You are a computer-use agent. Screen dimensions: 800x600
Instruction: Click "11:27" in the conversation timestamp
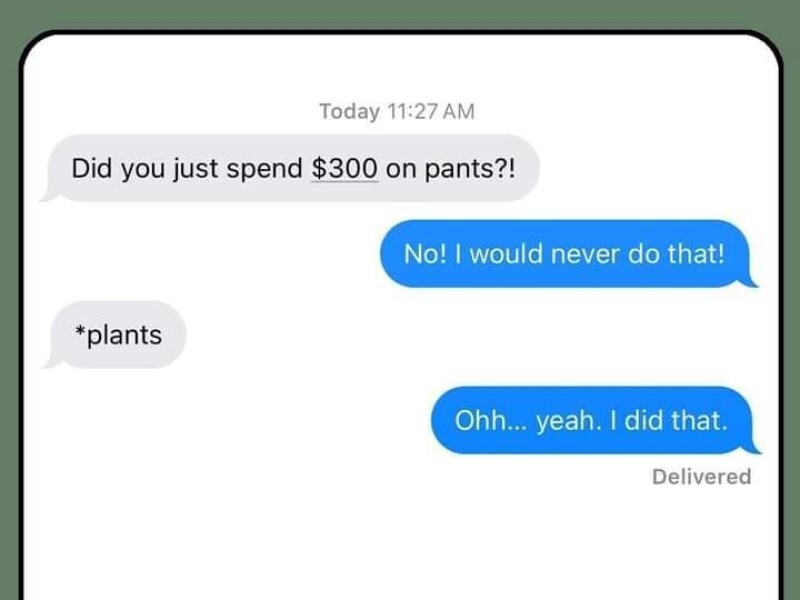[x=412, y=111]
